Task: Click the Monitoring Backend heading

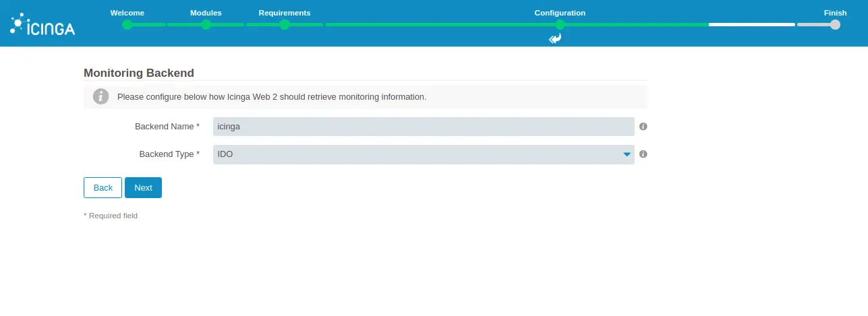Action: (x=139, y=73)
